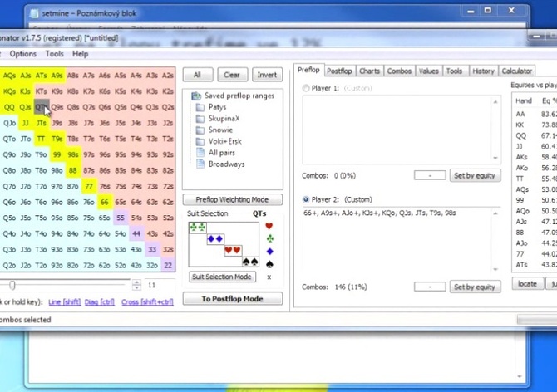Viewport: 557px width, 392px height.
Task: Open the Patys folder
Action: 211,107
